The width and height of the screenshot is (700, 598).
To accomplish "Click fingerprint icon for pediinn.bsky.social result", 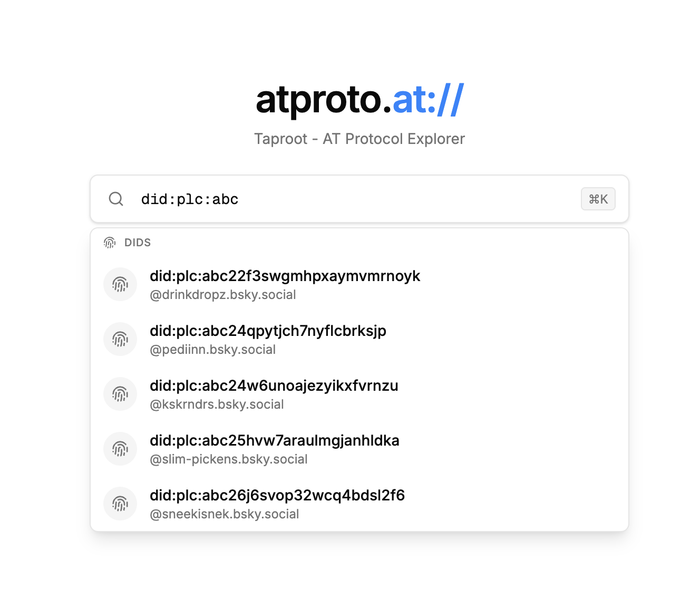I will (120, 339).
